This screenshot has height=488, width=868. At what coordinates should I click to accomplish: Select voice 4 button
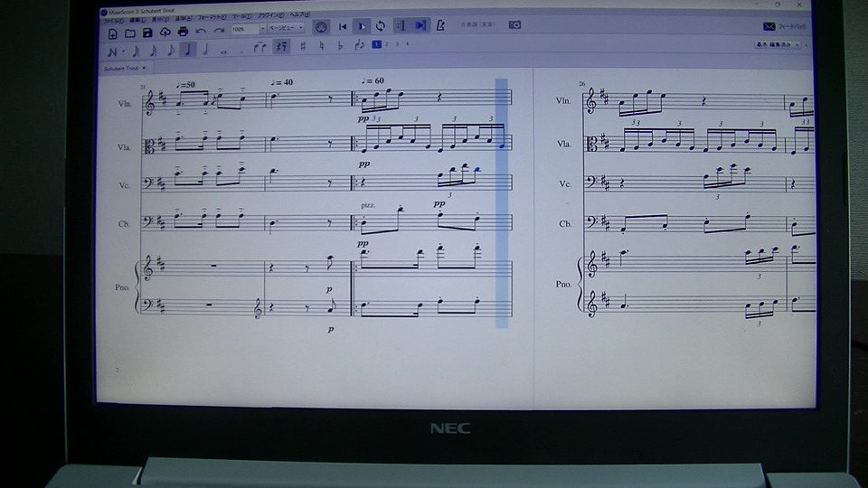(x=408, y=44)
